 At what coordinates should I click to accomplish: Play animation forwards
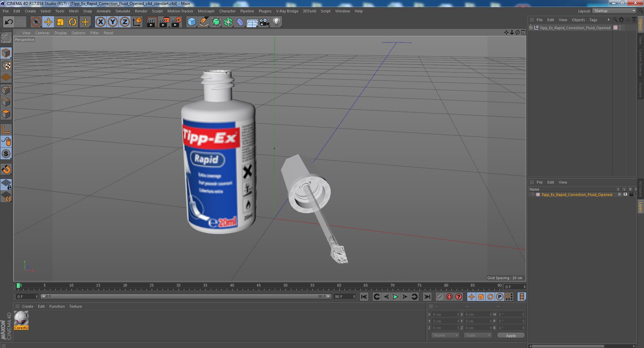click(395, 297)
